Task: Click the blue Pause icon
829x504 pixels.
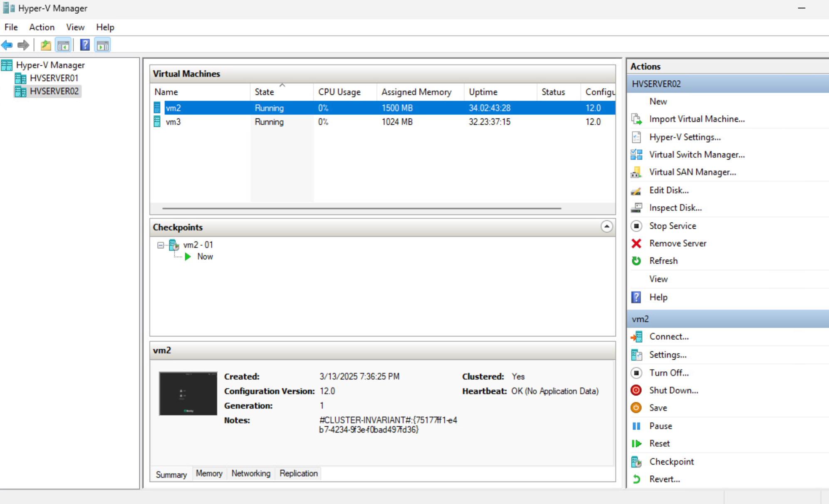Action: pyautogui.click(x=636, y=426)
